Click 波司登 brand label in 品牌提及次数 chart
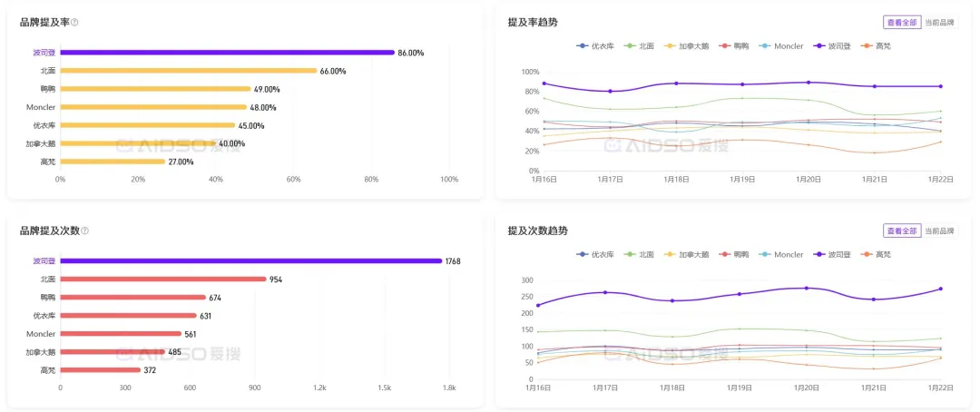The height and width of the screenshot is (412, 980). coord(44,261)
